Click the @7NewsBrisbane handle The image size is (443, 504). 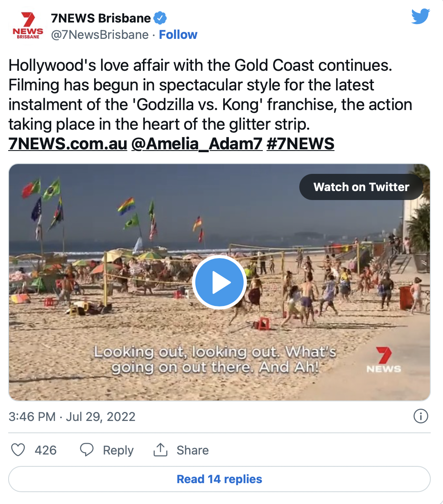(99, 35)
